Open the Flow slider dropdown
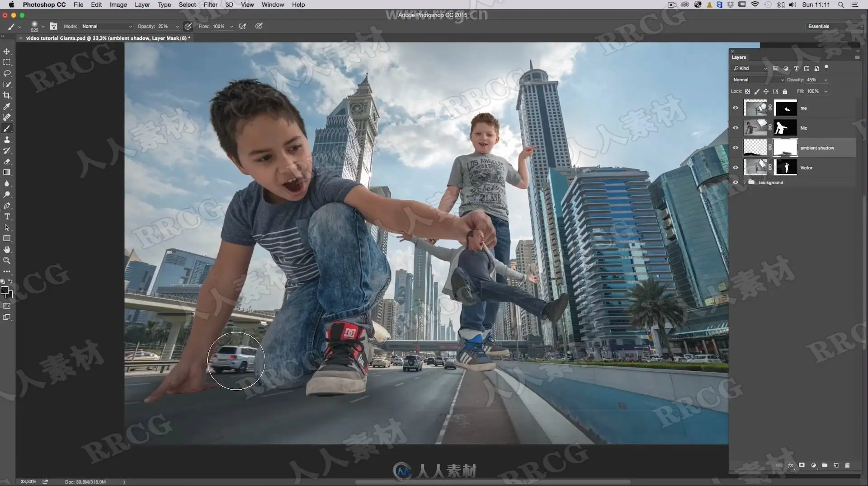The width and height of the screenshot is (868, 486). click(231, 26)
